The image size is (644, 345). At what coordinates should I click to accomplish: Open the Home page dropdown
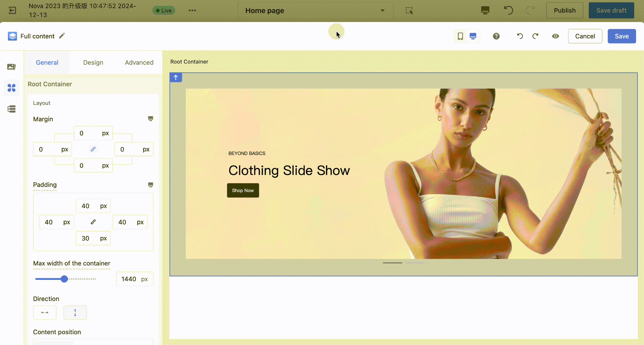click(x=315, y=10)
